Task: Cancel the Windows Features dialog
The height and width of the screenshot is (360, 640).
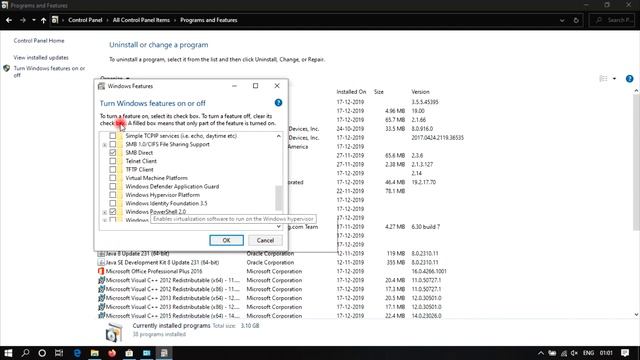Action: point(265,240)
